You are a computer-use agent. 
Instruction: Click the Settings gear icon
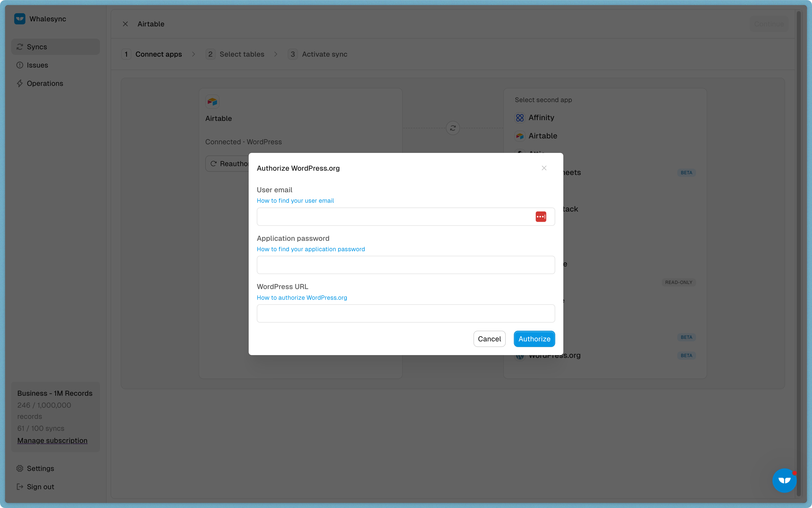click(x=20, y=468)
